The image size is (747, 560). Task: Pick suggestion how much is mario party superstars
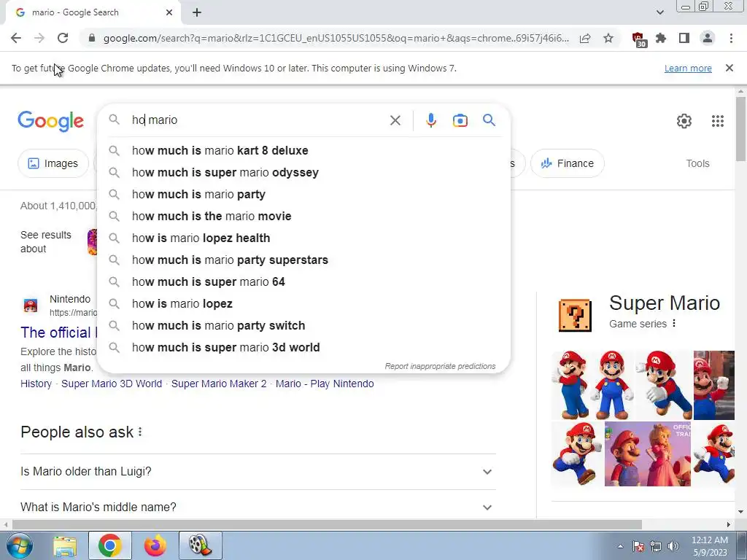point(303,260)
